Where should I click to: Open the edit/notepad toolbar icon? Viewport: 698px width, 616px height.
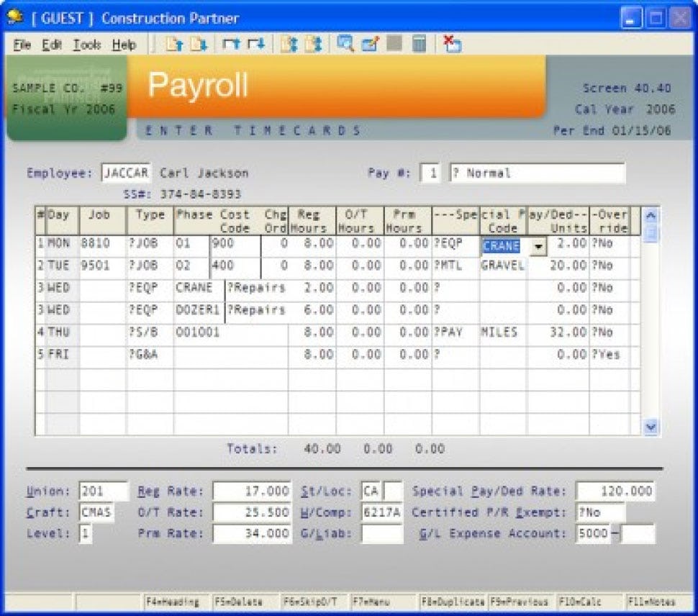point(369,45)
